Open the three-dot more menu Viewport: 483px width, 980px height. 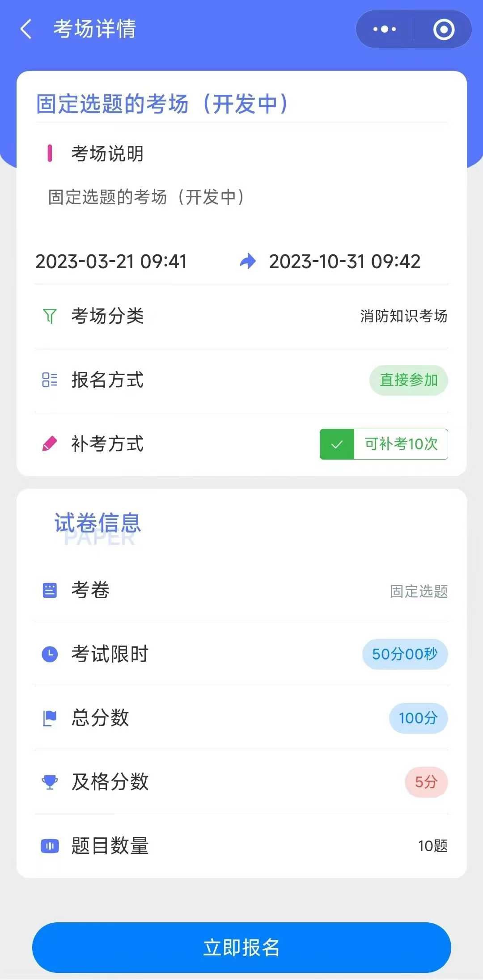[x=385, y=30]
